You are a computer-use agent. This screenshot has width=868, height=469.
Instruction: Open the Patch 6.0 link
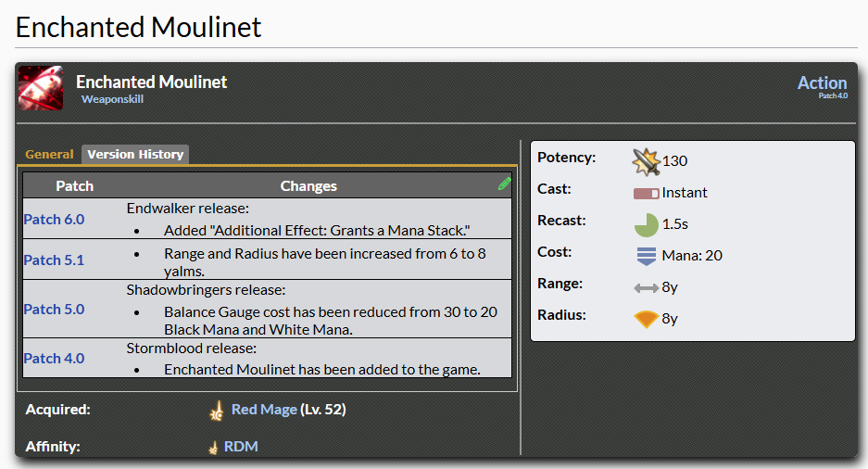click(55, 220)
